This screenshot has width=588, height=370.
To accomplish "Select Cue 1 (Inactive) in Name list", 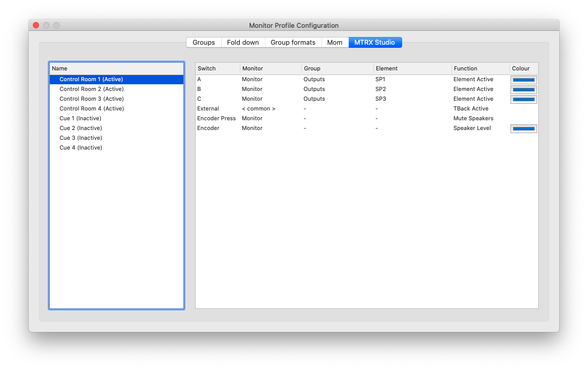I will point(116,118).
